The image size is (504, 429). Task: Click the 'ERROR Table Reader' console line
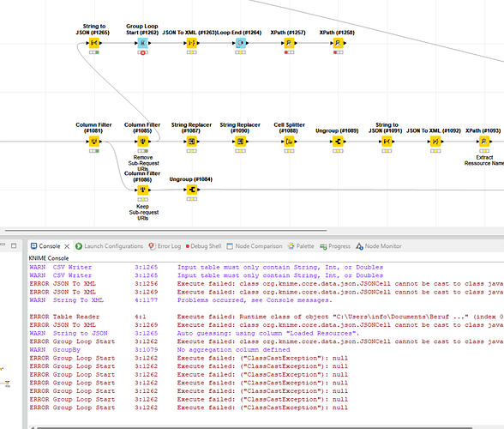(x=267, y=317)
